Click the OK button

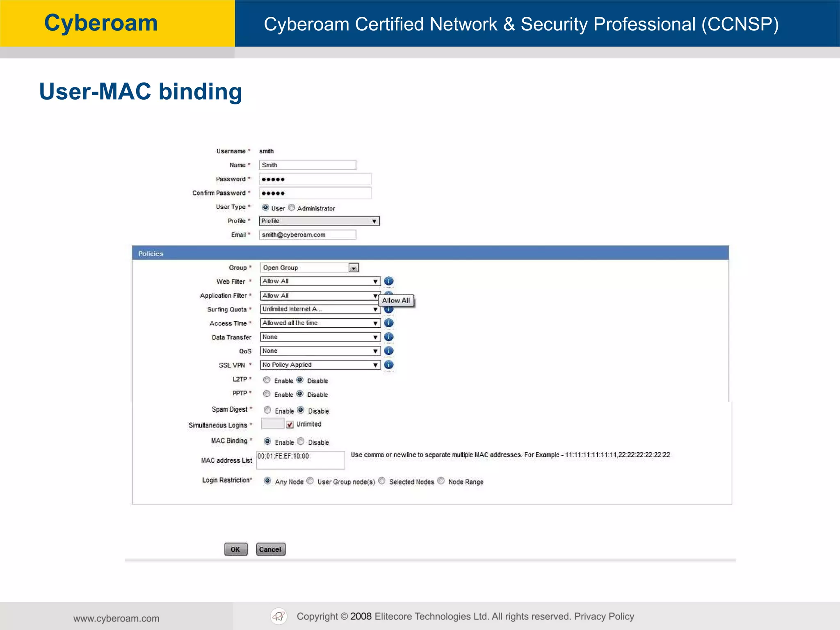236,549
